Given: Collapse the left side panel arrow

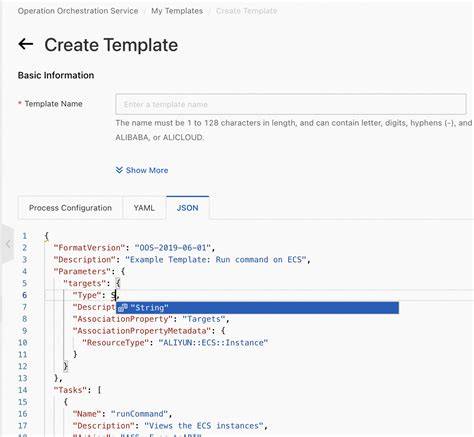Looking at the screenshot, I should pyautogui.click(x=8, y=244).
